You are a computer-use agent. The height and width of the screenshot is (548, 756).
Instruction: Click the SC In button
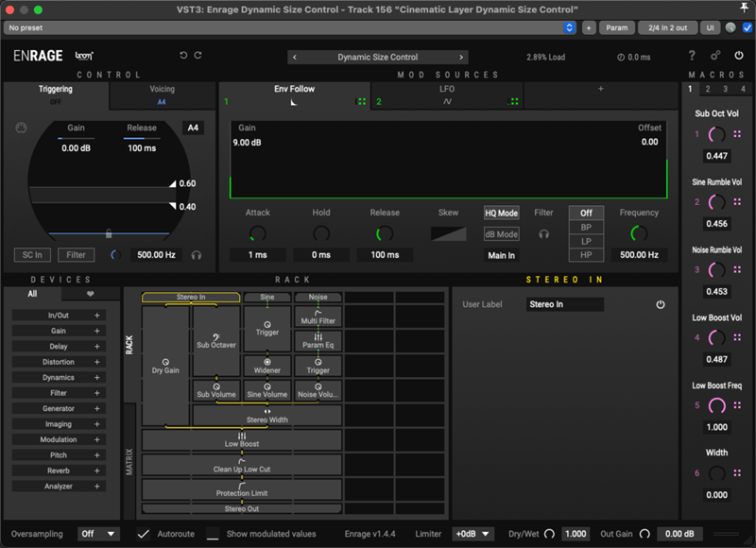tap(32, 255)
